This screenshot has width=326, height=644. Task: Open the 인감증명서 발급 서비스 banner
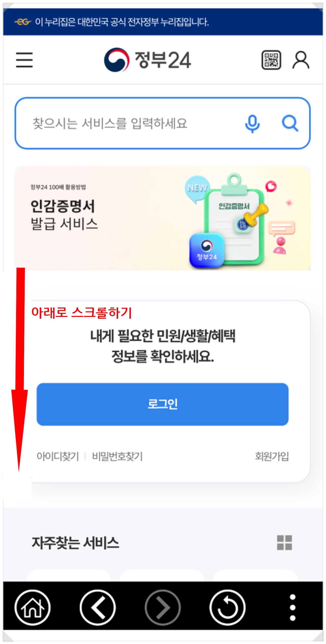pos(162,218)
